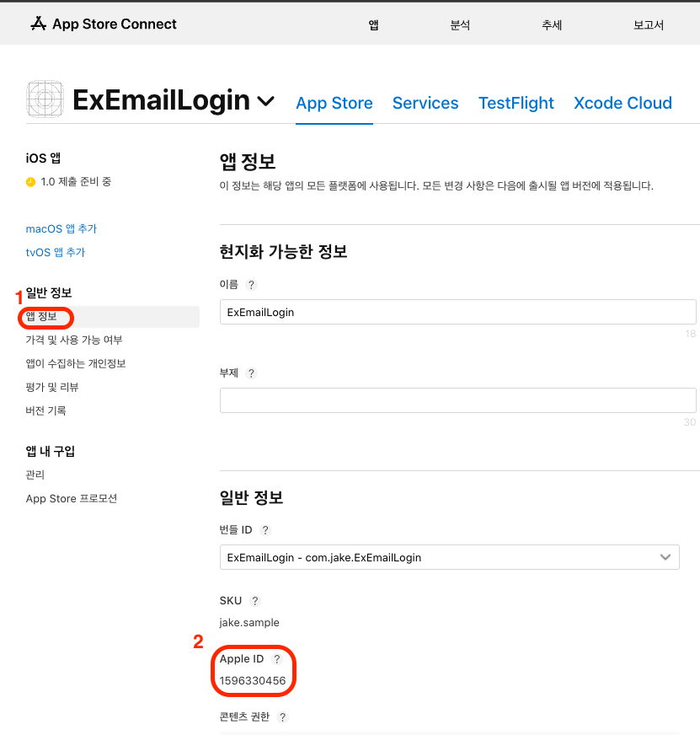Screen dimensions: 700x735
Task: Open help icon next to Apple ID
Action: point(277,658)
